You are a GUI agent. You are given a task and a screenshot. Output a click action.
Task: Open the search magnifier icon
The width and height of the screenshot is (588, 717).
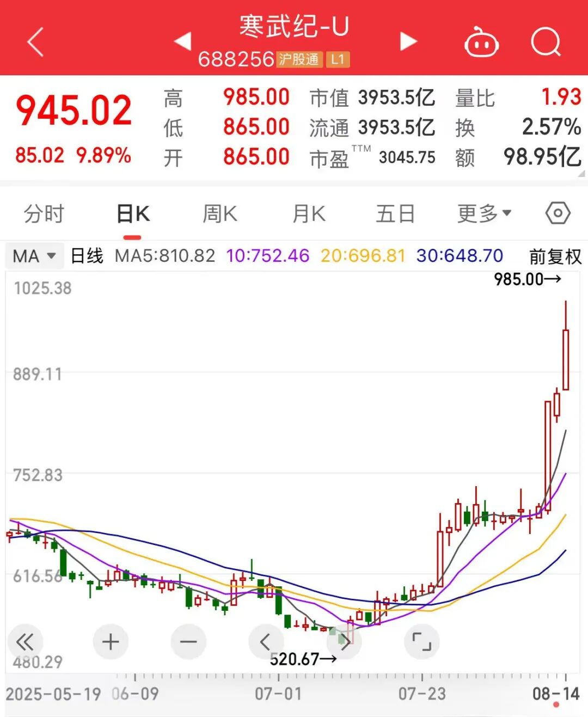point(546,41)
